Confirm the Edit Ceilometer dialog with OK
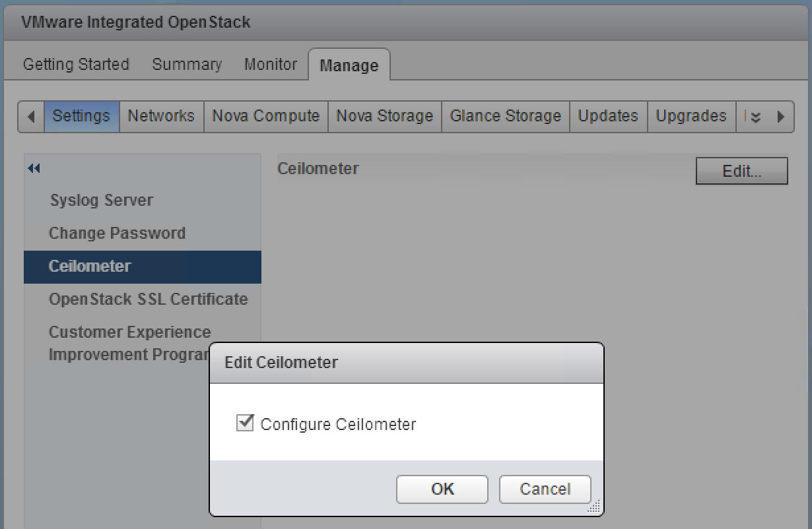This screenshot has height=529, width=812. coord(442,489)
